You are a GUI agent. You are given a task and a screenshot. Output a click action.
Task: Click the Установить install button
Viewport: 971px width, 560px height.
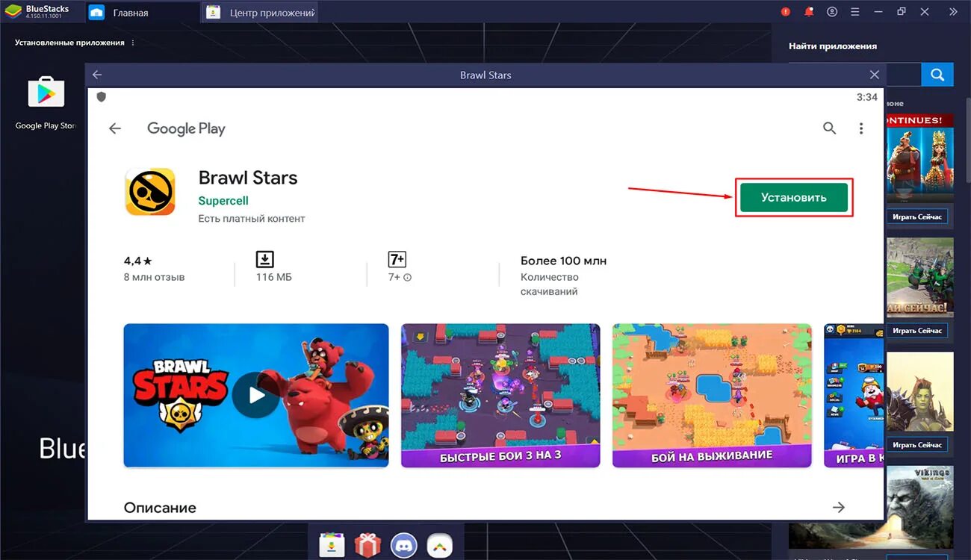point(793,198)
